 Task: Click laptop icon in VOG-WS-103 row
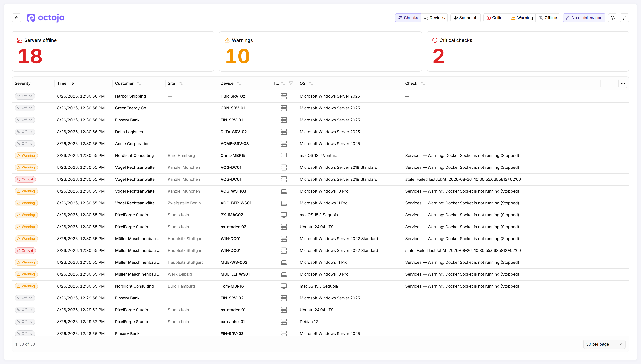coord(284,191)
